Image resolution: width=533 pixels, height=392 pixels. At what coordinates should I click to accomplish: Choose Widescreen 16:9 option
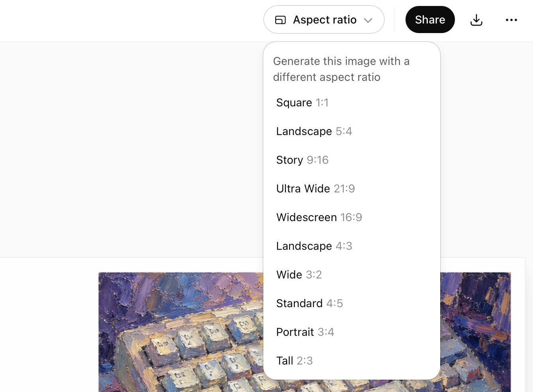tap(319, 218)
